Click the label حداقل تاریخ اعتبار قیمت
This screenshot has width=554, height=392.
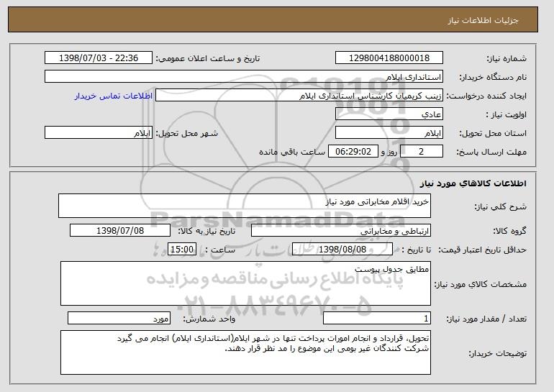point(483,250)
